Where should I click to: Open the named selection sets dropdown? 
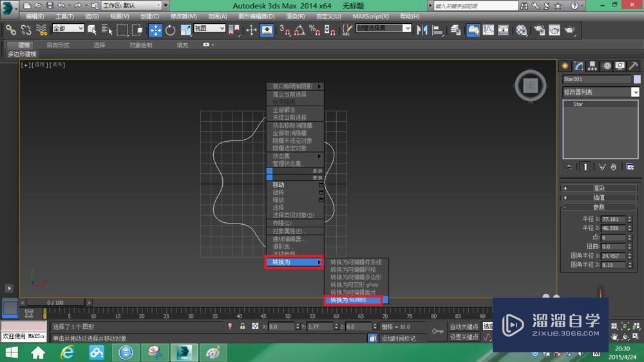(x=383, y=28)
